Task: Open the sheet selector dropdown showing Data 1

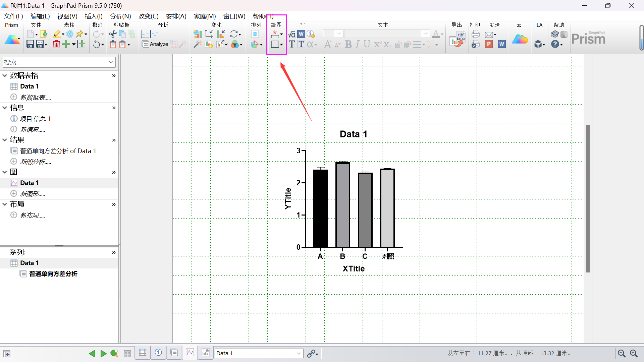Action: 299,353
